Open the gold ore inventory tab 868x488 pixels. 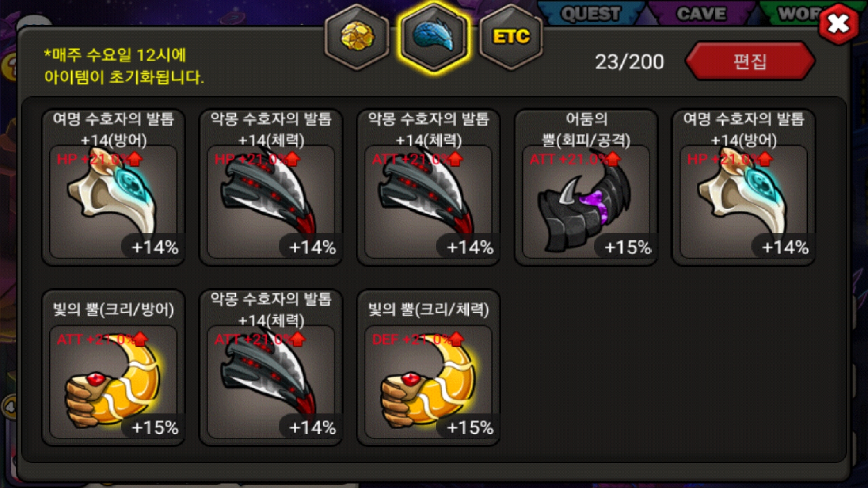click(x=357, y=36)
